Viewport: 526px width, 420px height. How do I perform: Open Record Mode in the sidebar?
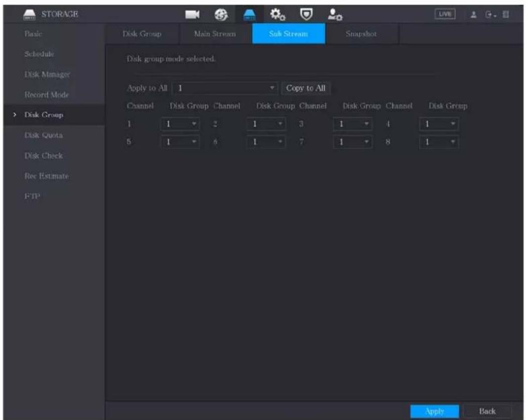pos(47,95)
